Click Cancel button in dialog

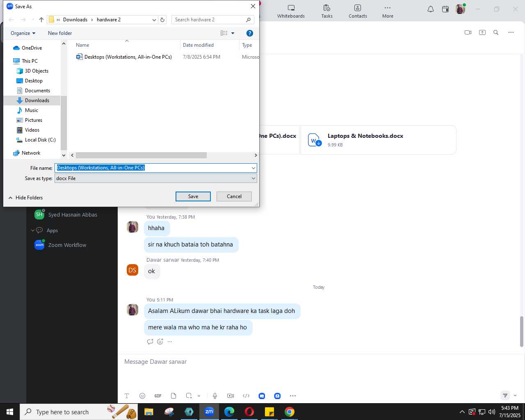(234, 196)
